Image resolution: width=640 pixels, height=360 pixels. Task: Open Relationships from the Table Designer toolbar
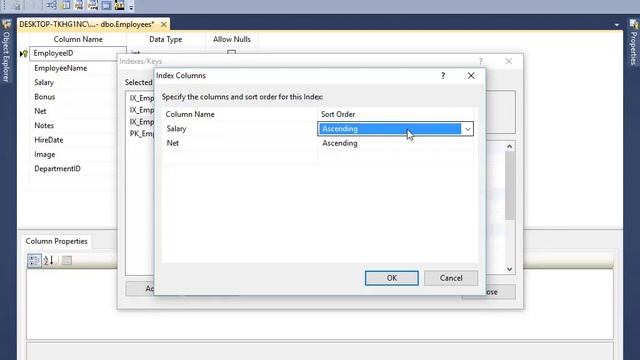click(51, 5)
